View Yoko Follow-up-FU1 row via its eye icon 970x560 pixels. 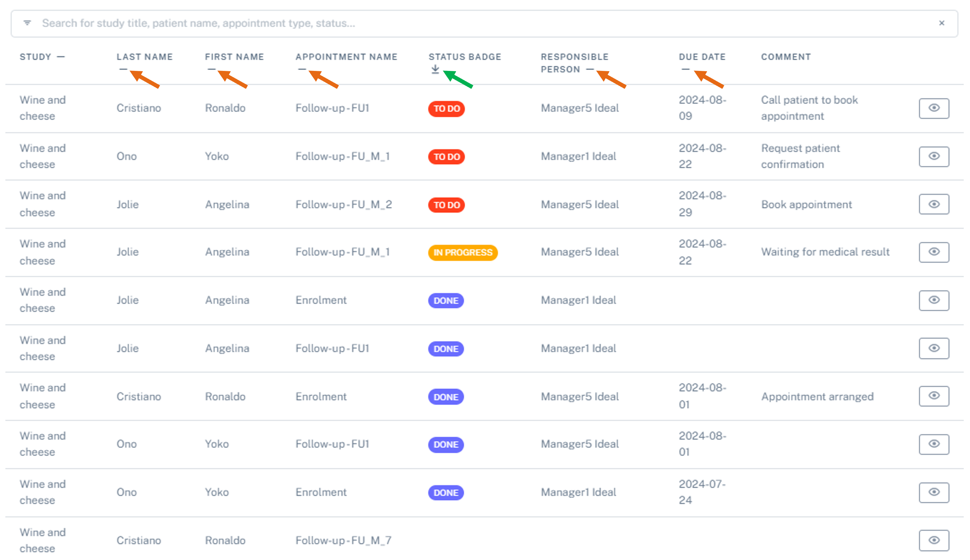934,444
